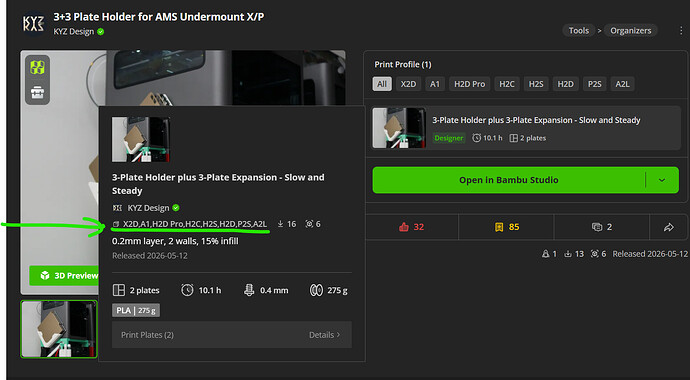Image resolution: width=690 pixels, height=380 pixels.
Task: Click the print profile card thumbnail
Action: pyautogui.click(x=399, y=128)
